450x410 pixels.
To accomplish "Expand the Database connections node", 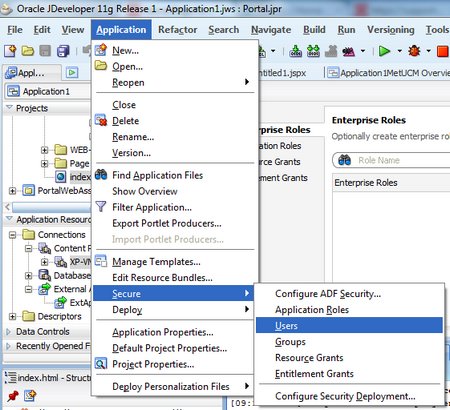I will (28, 276).
